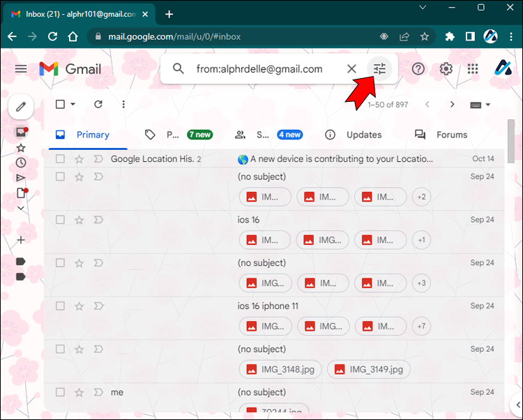This screenshot has width=523, height=420.
Task: Open Drafts icon in the sidebar
Action: (21, 193)
